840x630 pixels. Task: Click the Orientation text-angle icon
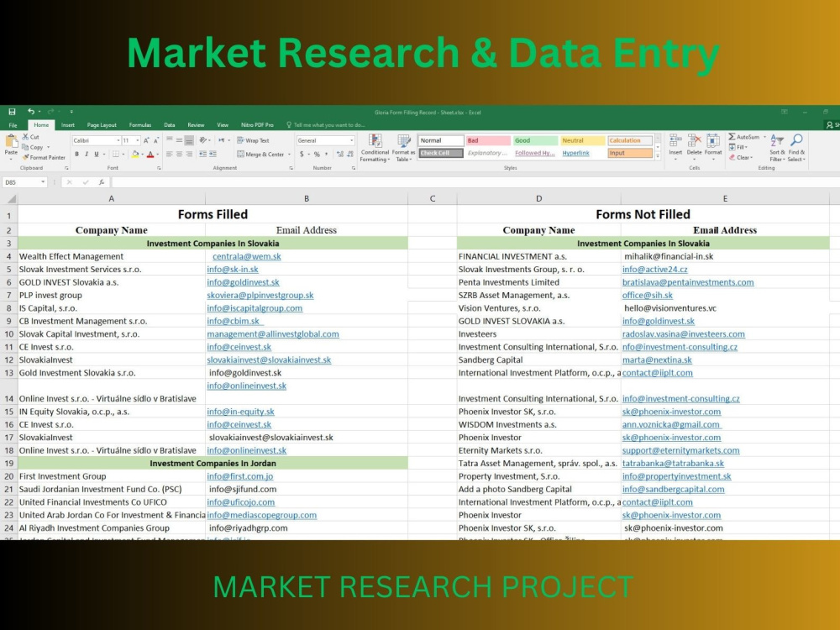point(203,140)
